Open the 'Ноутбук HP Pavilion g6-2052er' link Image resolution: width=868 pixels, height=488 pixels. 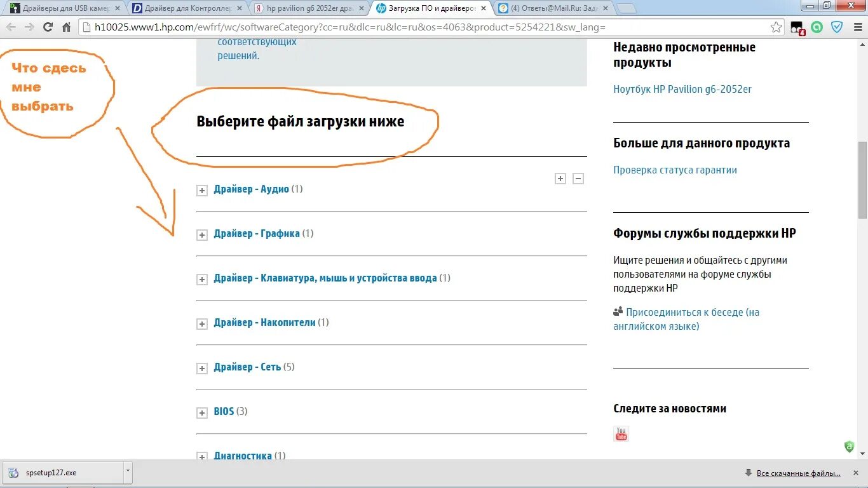click(x=682, y=89)
